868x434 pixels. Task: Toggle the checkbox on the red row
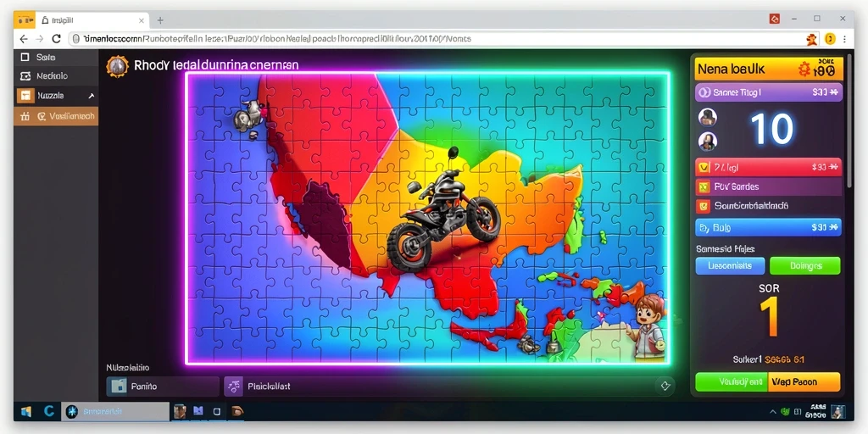coord(704,167)
